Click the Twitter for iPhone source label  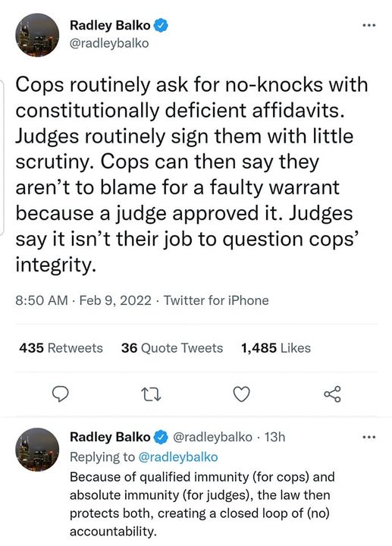[x=216, y=300]
